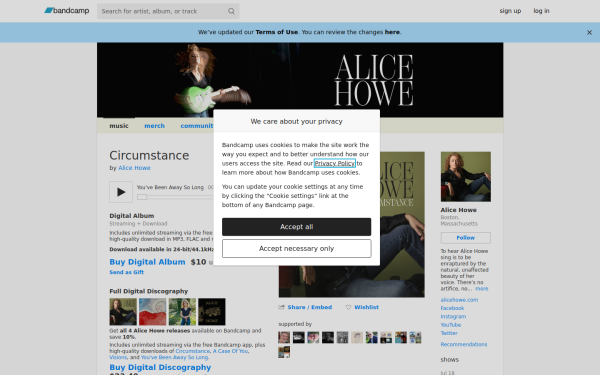Open the fifth supporter avatar
The image size is (600, 375).
tap(342, 338)
